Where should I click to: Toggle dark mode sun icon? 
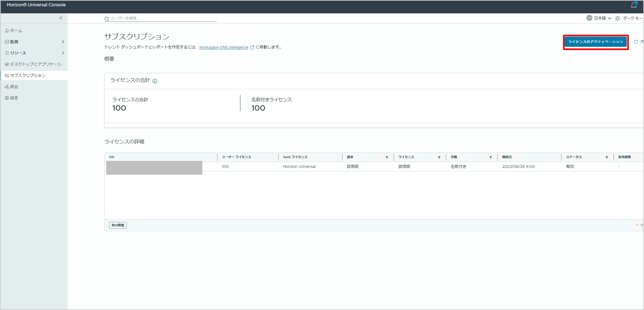pos(618,18)
